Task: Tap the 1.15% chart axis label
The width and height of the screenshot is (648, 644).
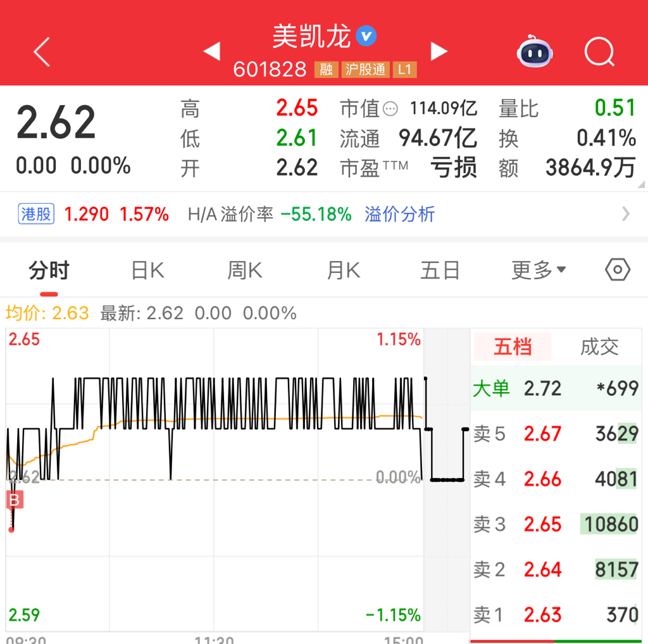Action: [399, 339]
